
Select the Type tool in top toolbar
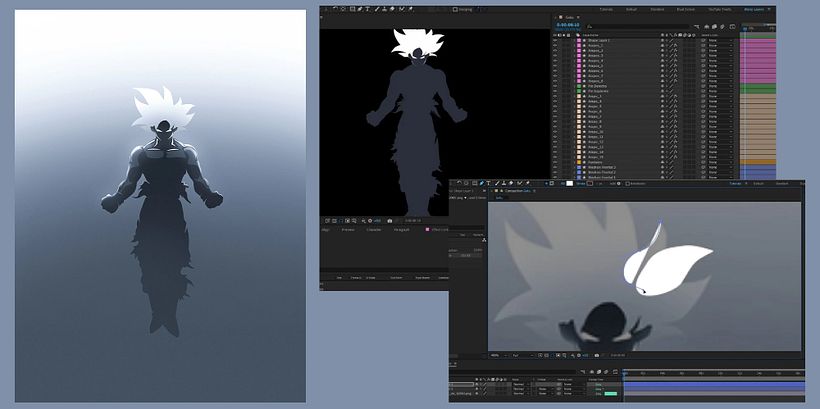point(367,9)
